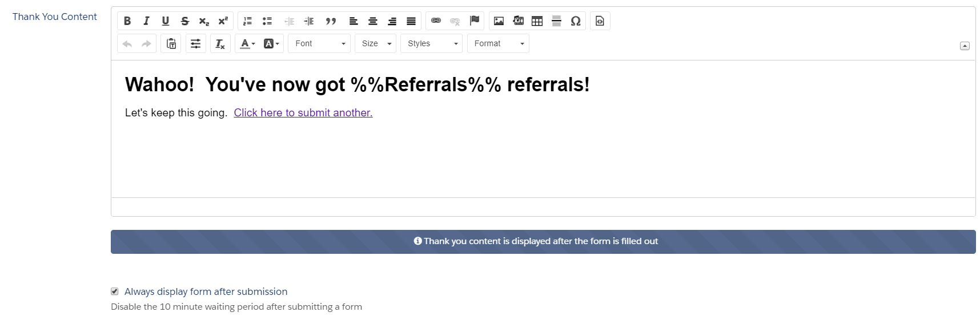Align text left
980x316 pixels.
pos(354,21)
